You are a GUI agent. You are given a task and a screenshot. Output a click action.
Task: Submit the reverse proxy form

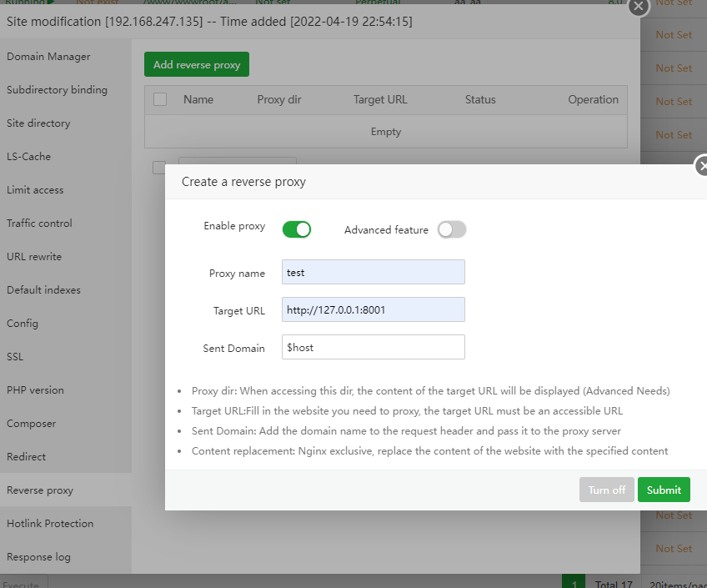(x=664, y=490)
